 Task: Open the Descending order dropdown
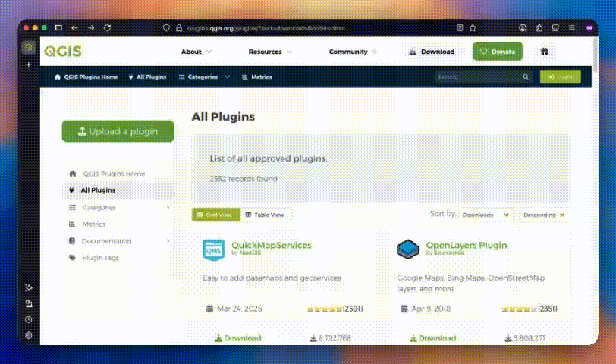click(x=544, y=215)
